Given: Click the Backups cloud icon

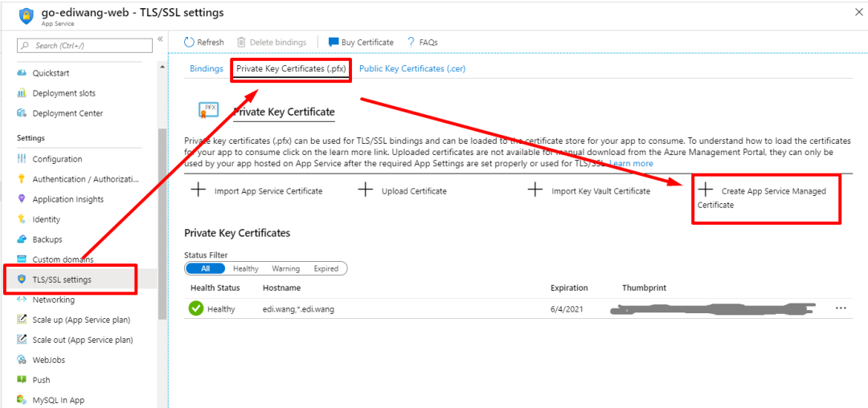Looking at the screenshot, I should [22, 239].
